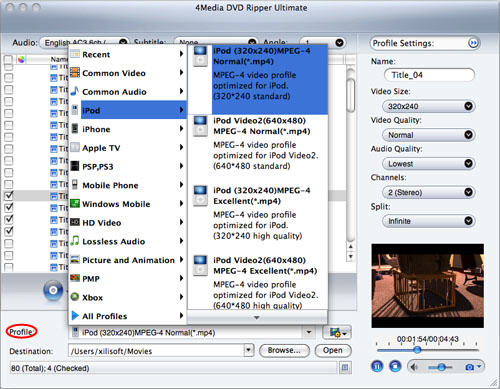This screenshot has height=389, width=500.
Task: Click the DVD disc load icon
Action: (53, 290)
